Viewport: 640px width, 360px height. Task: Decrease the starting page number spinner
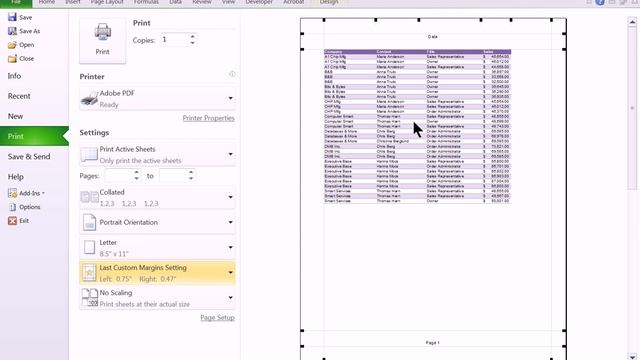137,179
